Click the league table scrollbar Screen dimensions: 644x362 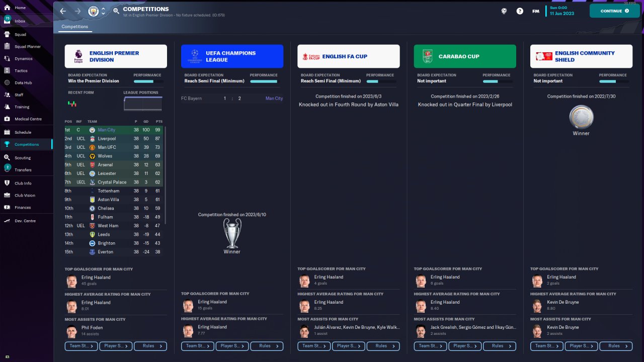(x=165, y=175)
